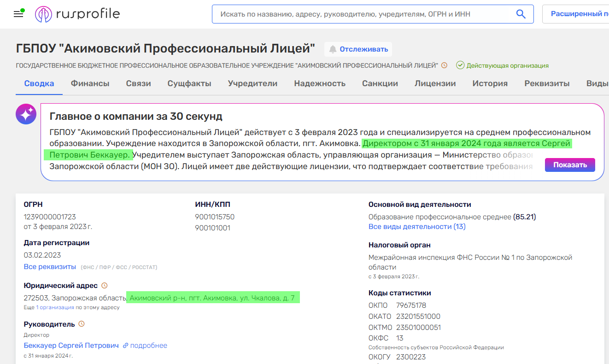Click clock icon next to Юридический адрес
609x364 pixels.
(104, 286)
